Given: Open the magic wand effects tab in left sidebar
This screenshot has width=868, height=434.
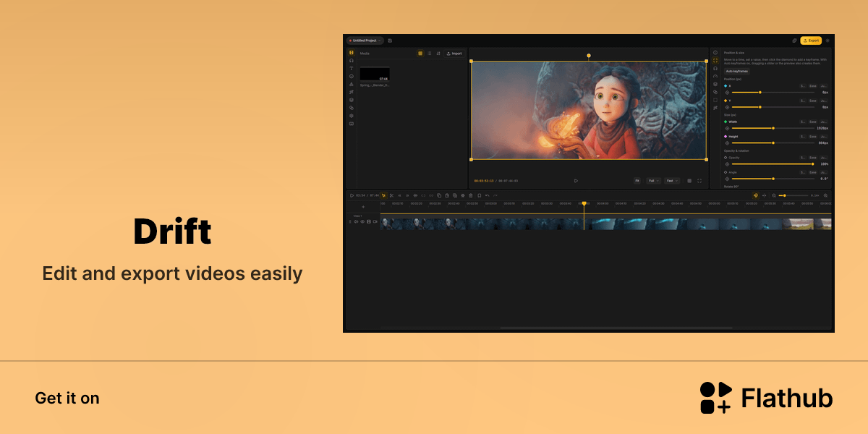Looking at the screenshot, I should tap(352, 92).
